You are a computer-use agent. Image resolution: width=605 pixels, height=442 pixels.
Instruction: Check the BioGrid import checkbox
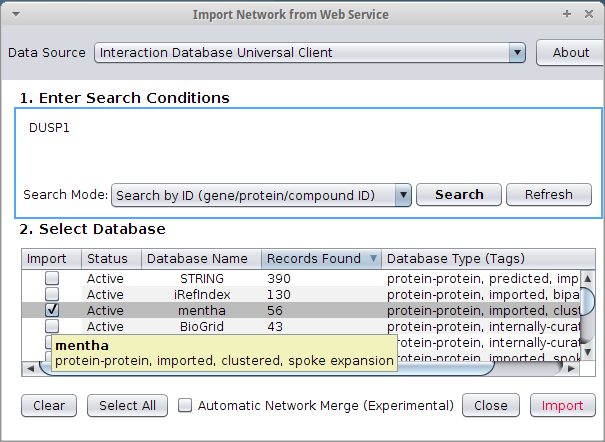pyautogui.click(x=52, y=326)
